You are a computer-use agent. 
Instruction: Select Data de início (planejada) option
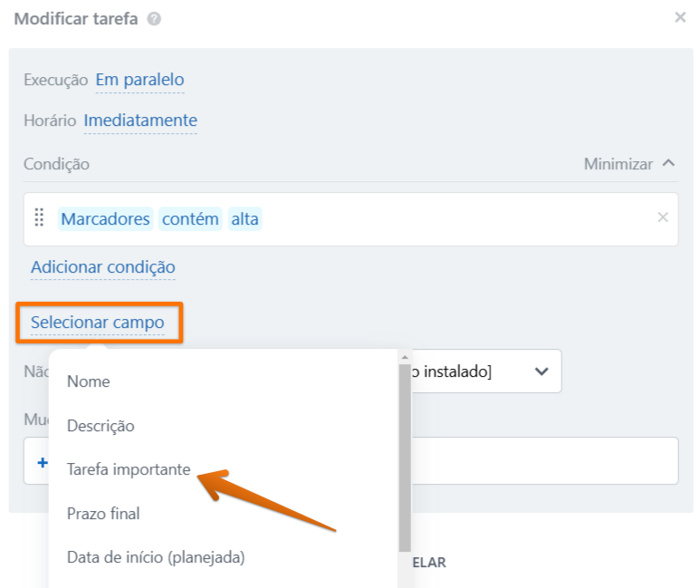pyautogui.click(x=156, y=557)
